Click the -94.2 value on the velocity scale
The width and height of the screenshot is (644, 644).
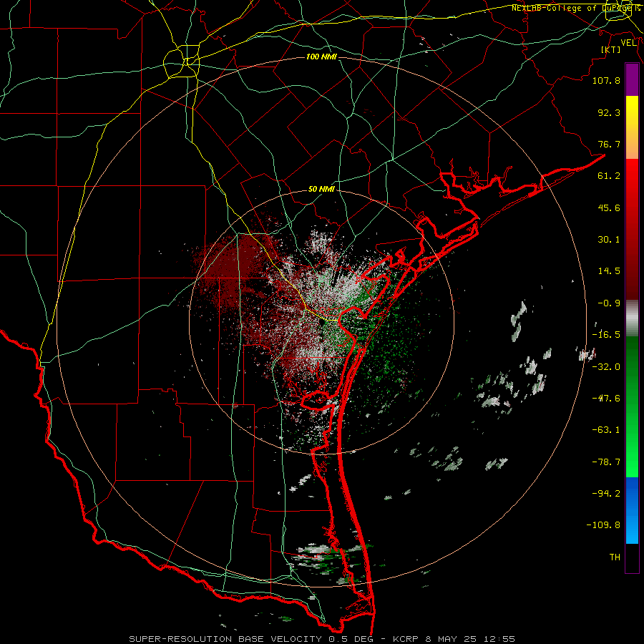pyautogui.click(x=606, y=494)
